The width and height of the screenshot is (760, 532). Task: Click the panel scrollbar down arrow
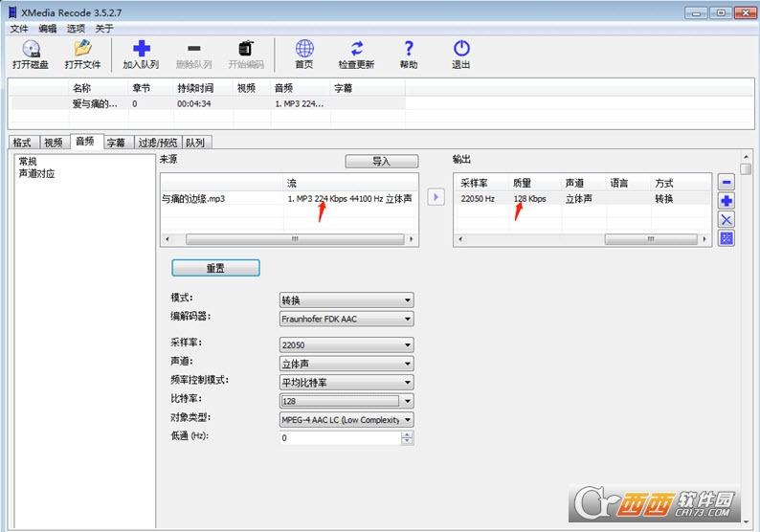tap(747, 521)
